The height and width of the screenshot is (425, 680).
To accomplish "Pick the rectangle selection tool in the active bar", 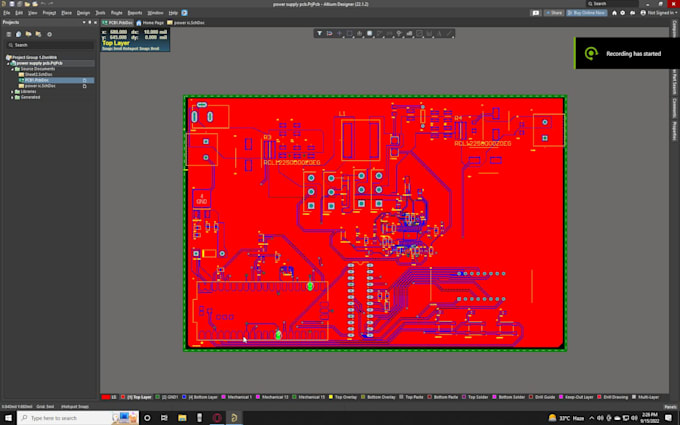I will (x=350, y=33).
